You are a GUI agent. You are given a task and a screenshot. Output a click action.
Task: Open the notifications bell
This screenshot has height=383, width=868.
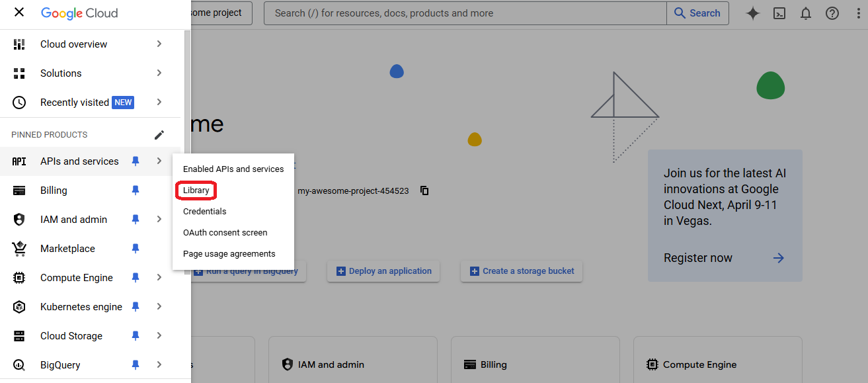(x=805, y=13)
